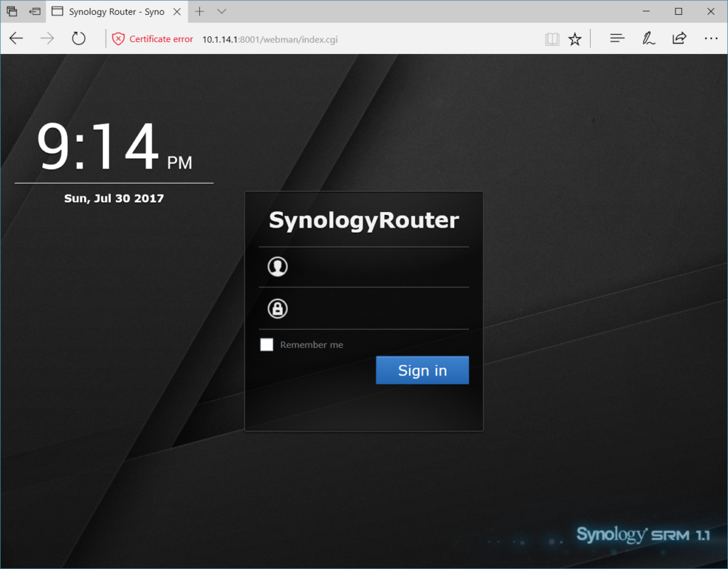Image resolution: width=728 pixels, height=569 pixels.
Task: Click the Certificate error text
Action: (x=161, y=39)
